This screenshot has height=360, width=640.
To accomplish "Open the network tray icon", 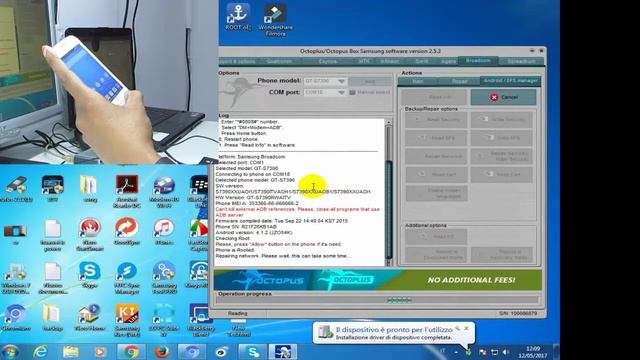I will coord(495,352).
